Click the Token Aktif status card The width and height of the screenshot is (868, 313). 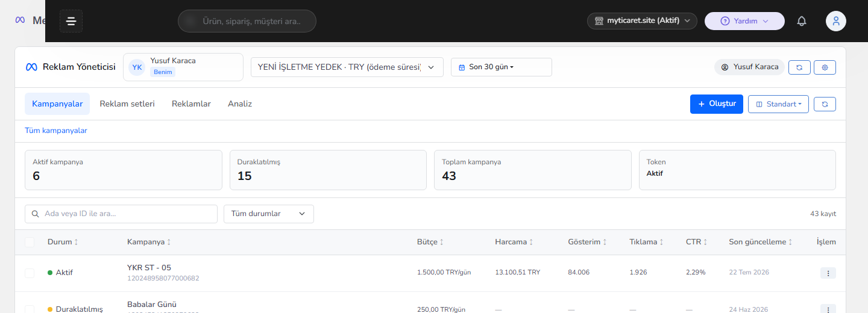[737, 170]
